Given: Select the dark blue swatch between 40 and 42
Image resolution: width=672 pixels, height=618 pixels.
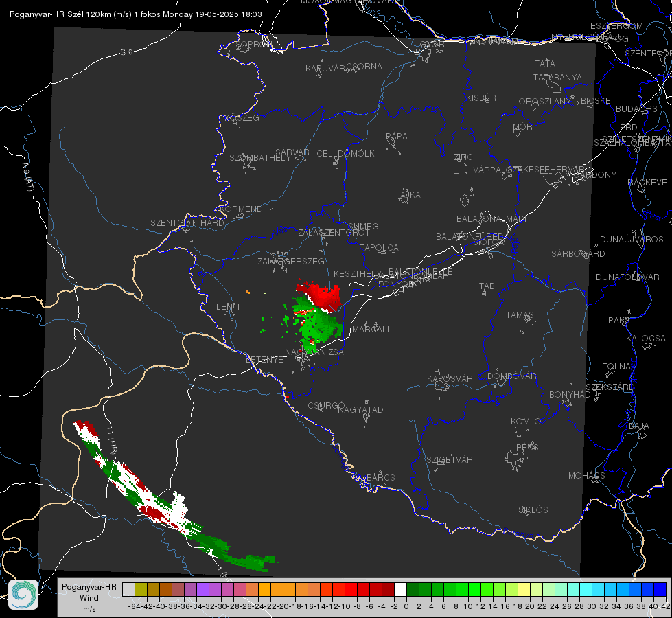Looking at the screenshot, I should click(660, 589).
